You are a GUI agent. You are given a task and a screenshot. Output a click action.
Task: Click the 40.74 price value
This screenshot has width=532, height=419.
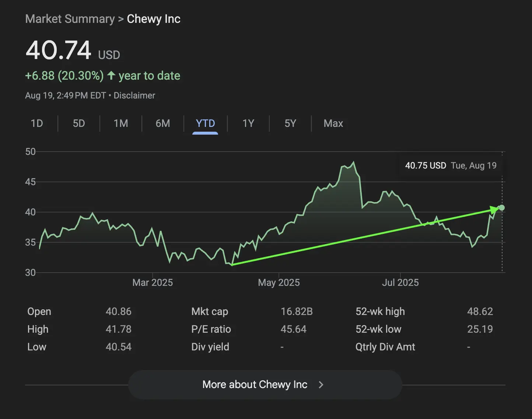click(x=58, y=50)
